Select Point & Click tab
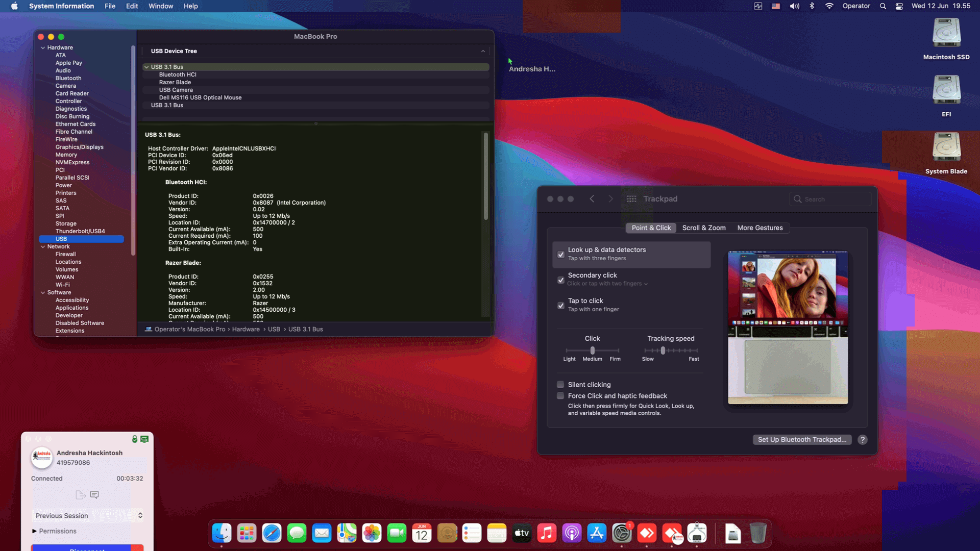This screenshot has width=980, height=551. pos(651,228)
